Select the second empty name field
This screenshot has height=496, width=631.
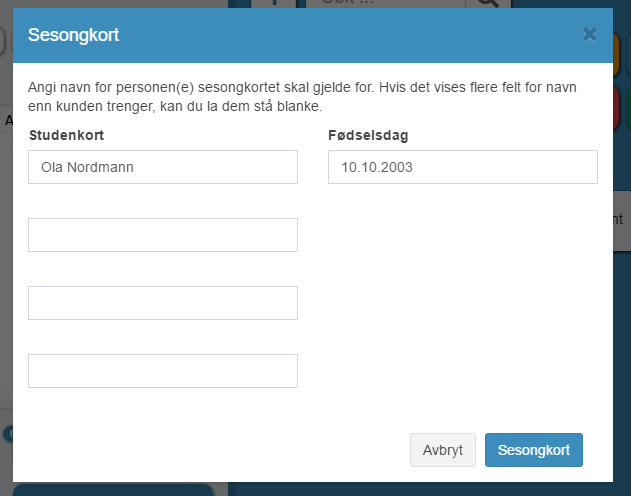(163, 235)
